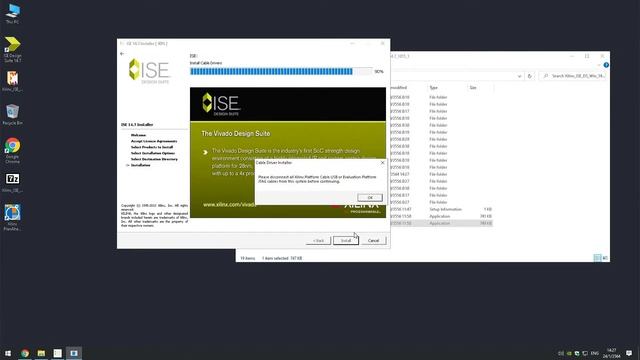Click the Install button in ISE installer
The image size is (640, 360).
pyautogui.click(x=346, y=240)
